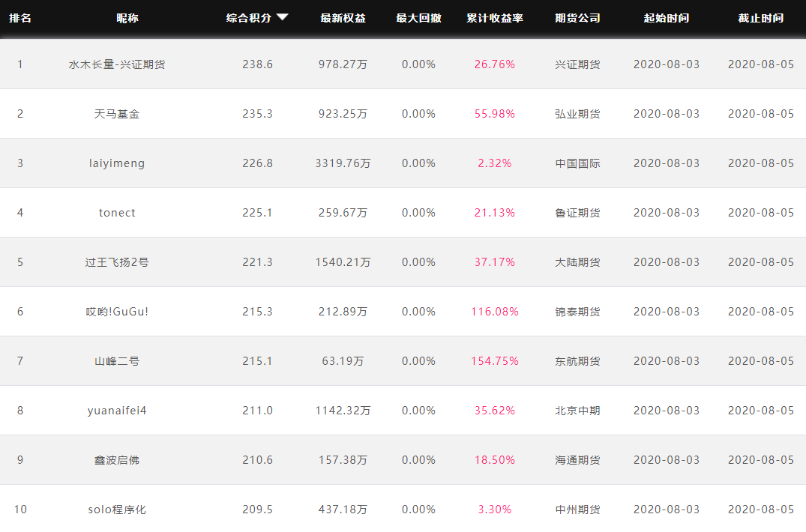
Task: Click score 221.3
Action: click(x=257, y=262)
